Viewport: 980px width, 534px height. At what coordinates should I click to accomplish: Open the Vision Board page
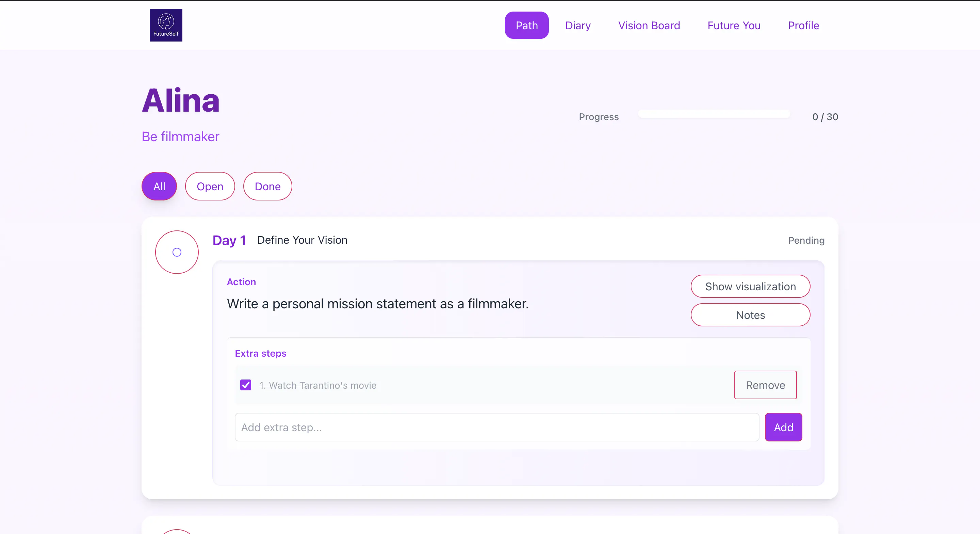649,26
